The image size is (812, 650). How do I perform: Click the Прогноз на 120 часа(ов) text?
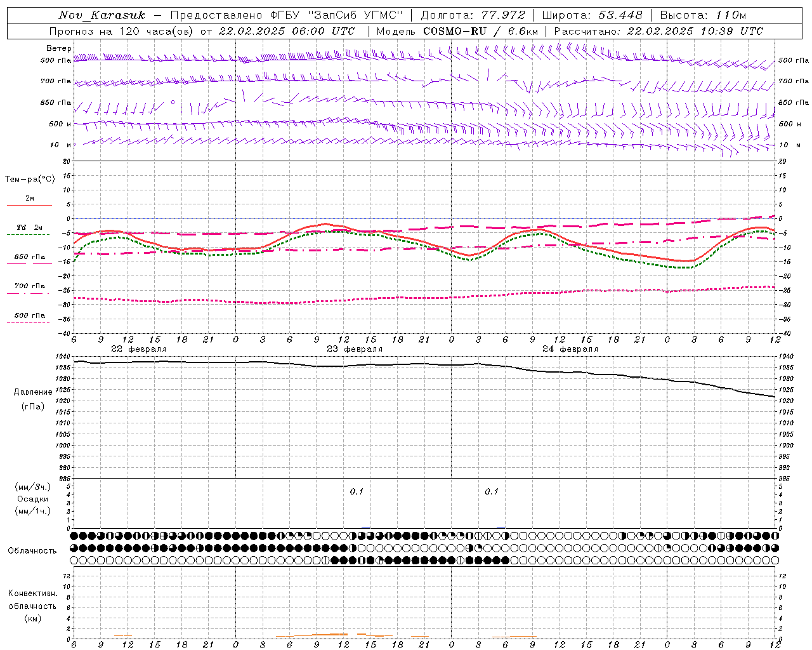coord(122,31)
